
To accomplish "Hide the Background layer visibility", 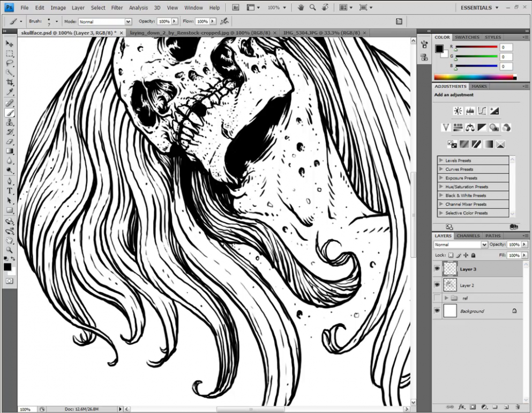I will point(437,311).
